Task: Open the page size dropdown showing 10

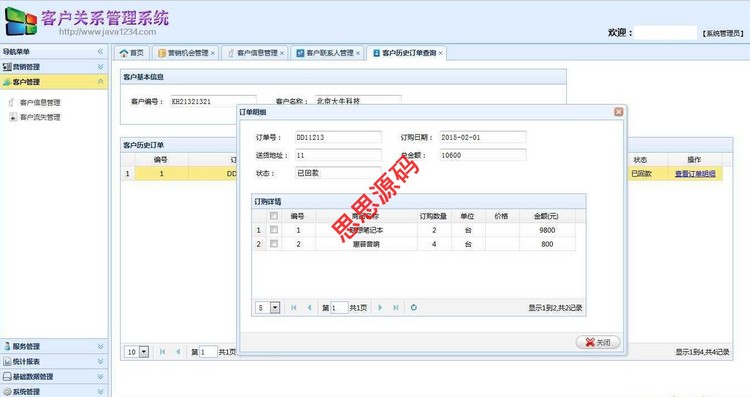Action: 144,352
